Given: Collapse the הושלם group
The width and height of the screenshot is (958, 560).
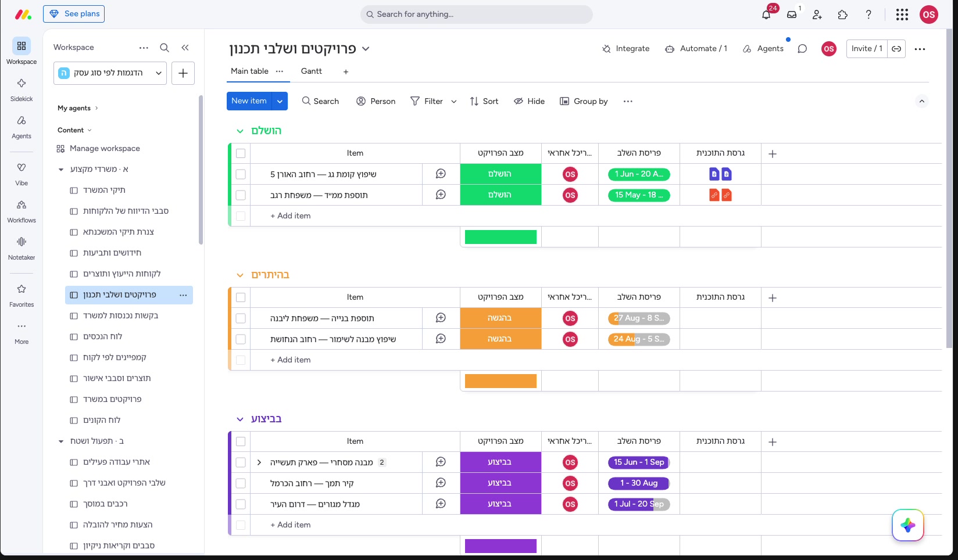Looking at the screenshot, I should 240,131.
